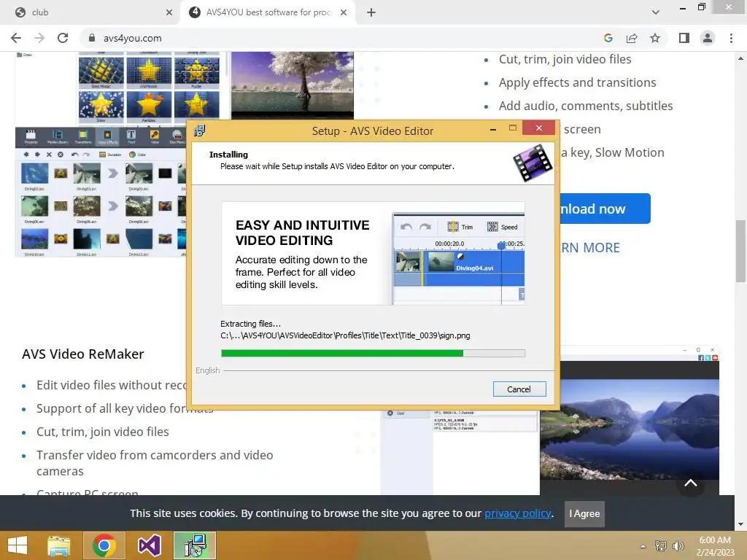
Task: Click the LEARN MORE link
Action: click(x=591, y=248)
